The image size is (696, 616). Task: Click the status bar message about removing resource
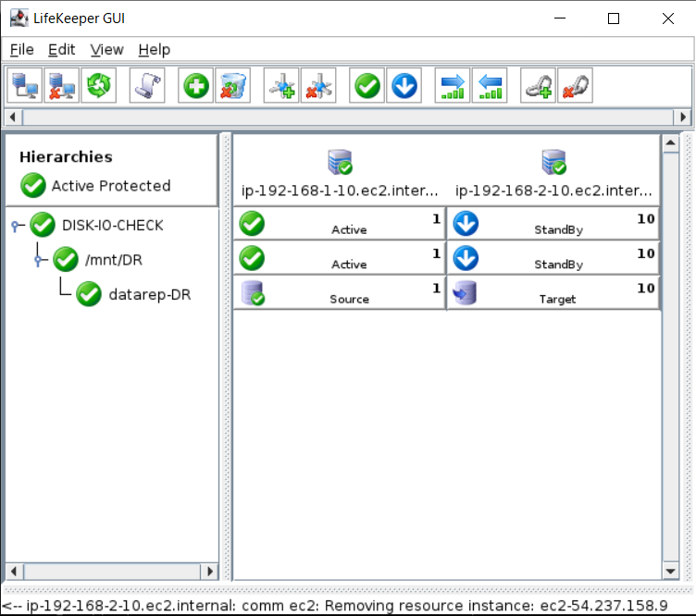point(335,605)
